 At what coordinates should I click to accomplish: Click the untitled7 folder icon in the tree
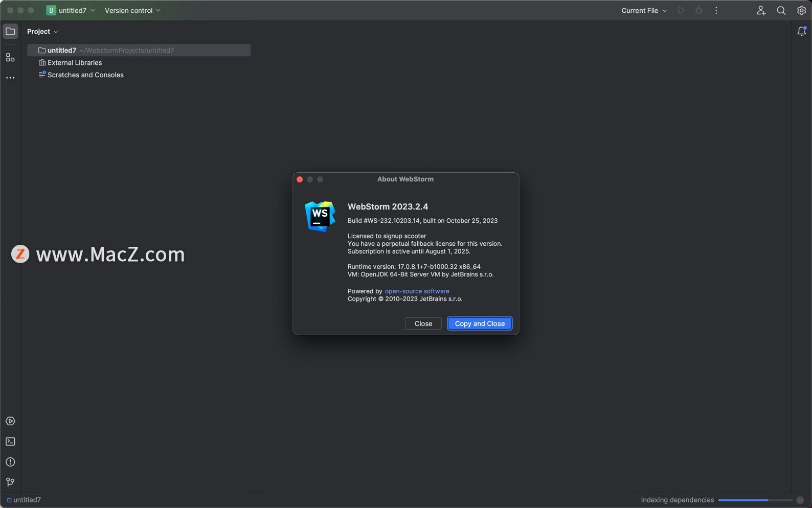(x=42, y=50)
